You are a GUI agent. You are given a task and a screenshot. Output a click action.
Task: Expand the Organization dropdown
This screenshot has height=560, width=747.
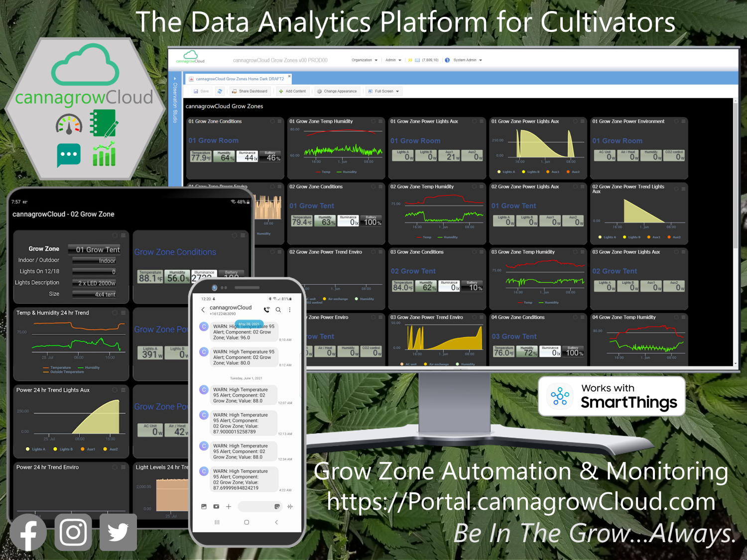365,60
